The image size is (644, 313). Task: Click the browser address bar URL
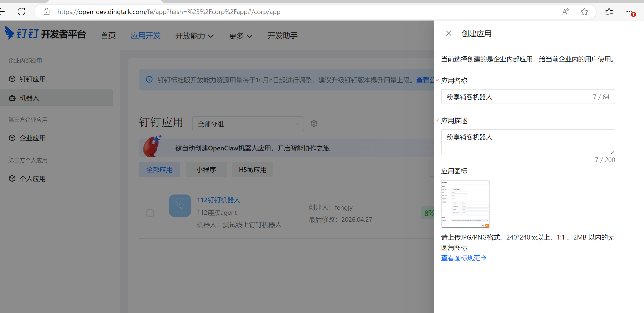click(169, 12)
